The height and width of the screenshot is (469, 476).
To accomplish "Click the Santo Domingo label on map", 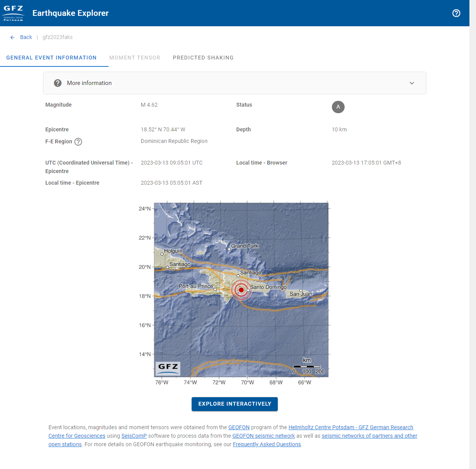I will (x=268, y=287).
